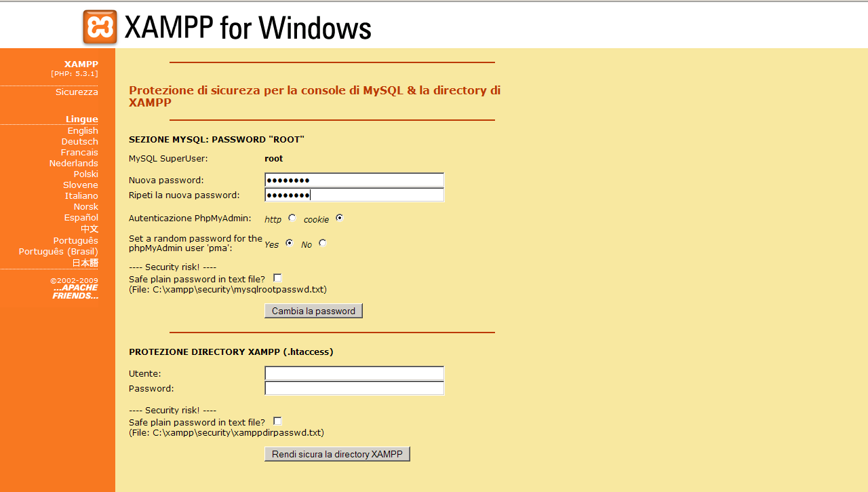This screenshot has width=868, height=492.
Task: Check plain password box for mysqlrootpasswd.txt
Action: (277, 278)
